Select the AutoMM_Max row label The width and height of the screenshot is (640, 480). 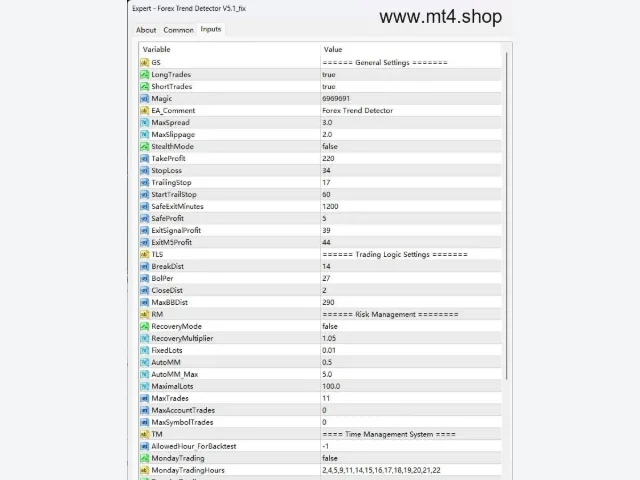click(x=175, y=374)
